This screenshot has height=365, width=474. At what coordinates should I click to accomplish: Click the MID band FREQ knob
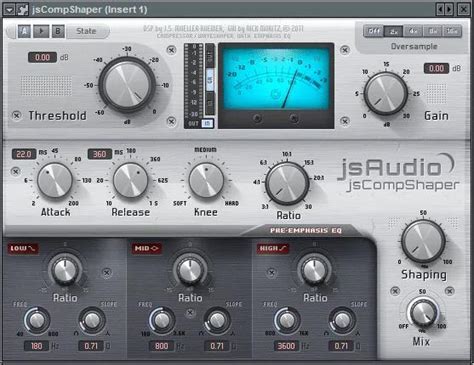pyautogui.click(x=162, y=321)
